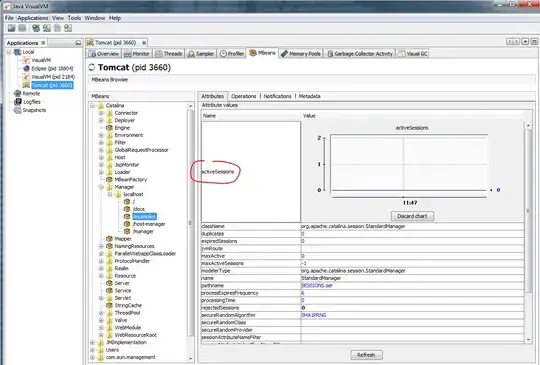Open the Tools menu
This screenshot has height=365, width=540.
point(74,18)
